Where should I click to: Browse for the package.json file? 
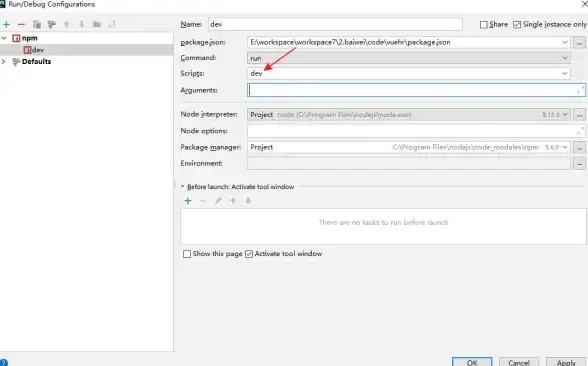coord(579,43)
